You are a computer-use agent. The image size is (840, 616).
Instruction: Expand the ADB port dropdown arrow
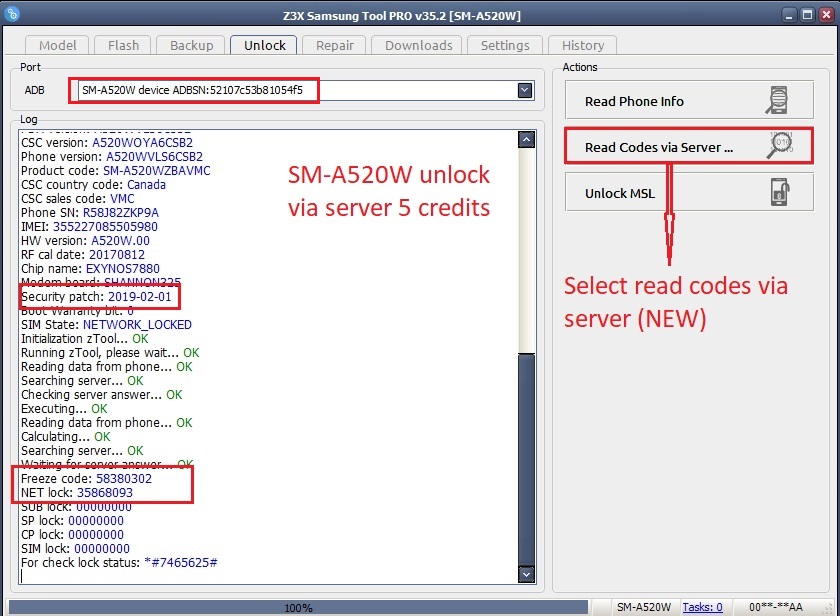(525, 90)
